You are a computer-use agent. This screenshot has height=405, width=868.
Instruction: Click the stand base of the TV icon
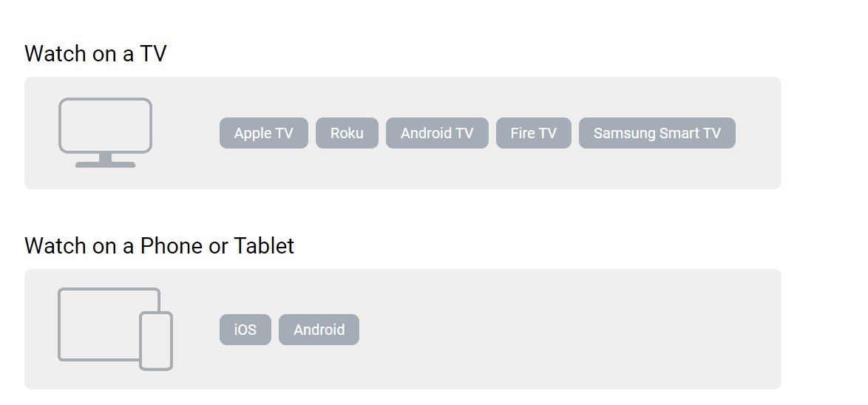point(106,165)
